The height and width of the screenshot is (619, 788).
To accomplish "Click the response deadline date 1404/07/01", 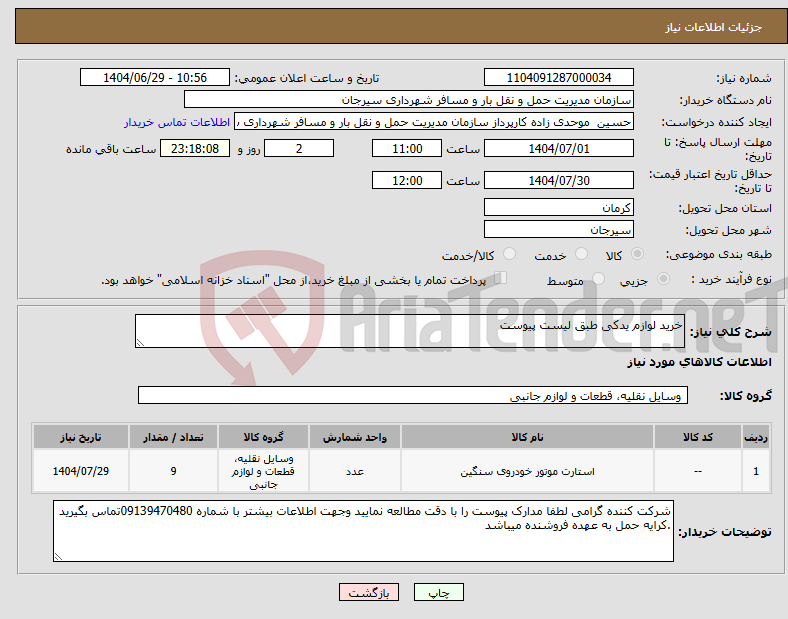I will click(558, 148).
